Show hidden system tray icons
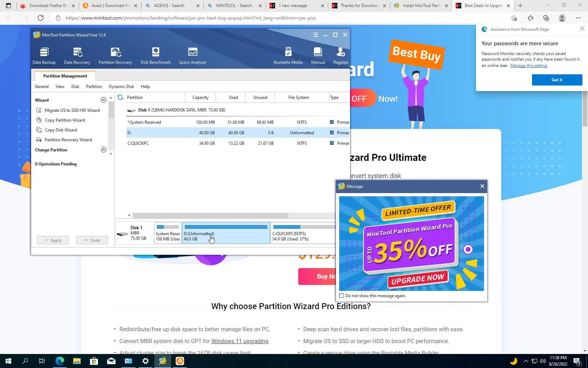Screen dimensions: 588x368 (x=526, y=361)
